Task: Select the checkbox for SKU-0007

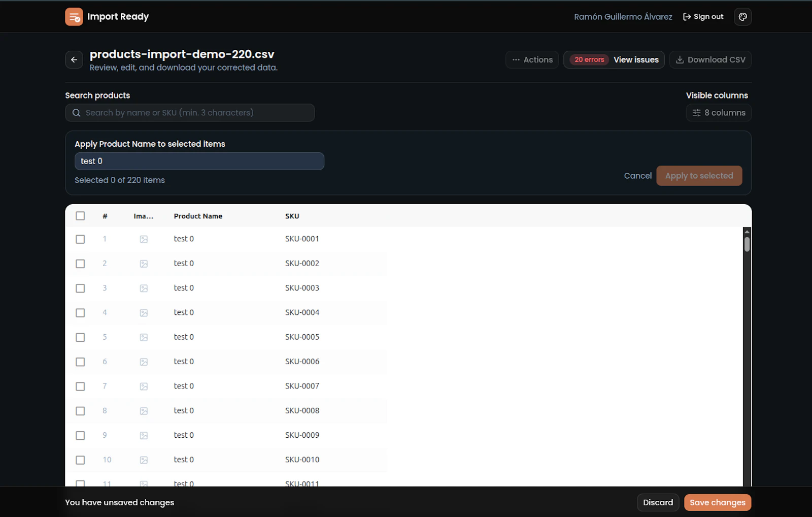Action: tap(80, 386)
